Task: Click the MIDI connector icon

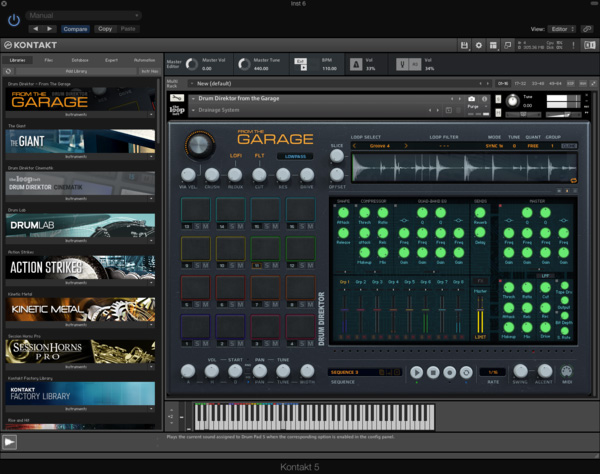Action: [567, 371]
